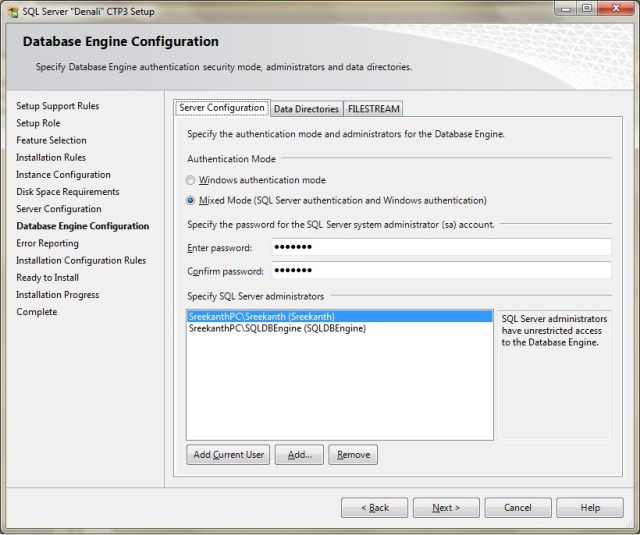Screen dimensions: 640x535
Task: Remove the selected administrator
Action: (353, 455)
